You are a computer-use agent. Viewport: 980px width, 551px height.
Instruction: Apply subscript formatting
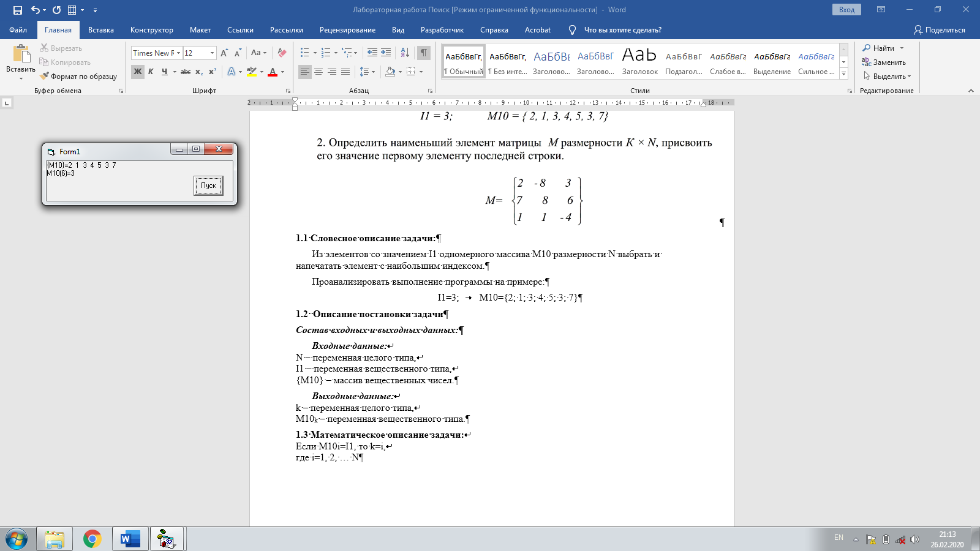tap(199, 72)
